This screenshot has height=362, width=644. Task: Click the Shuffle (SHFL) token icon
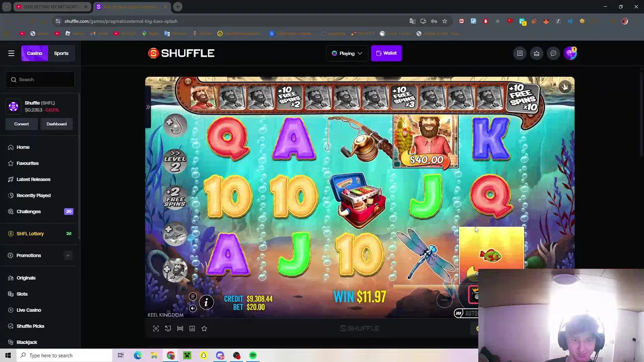coord(14,107)
